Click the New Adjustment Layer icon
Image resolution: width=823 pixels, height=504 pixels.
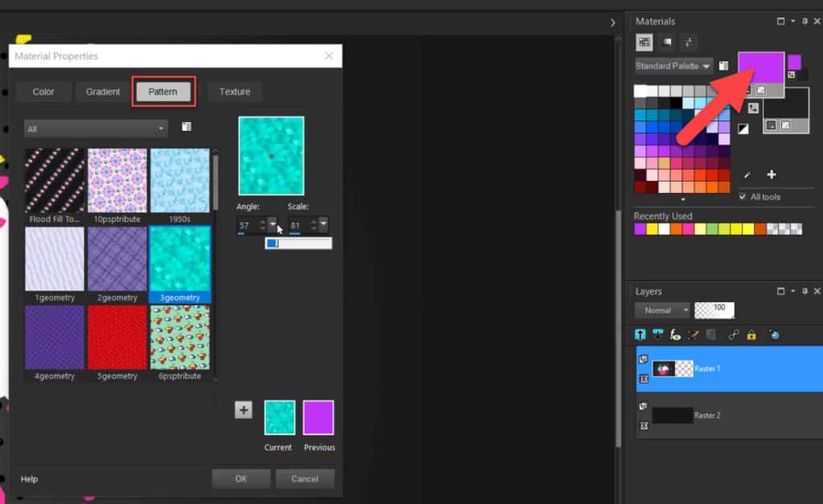pyautogui.click(x=674, y=334)
